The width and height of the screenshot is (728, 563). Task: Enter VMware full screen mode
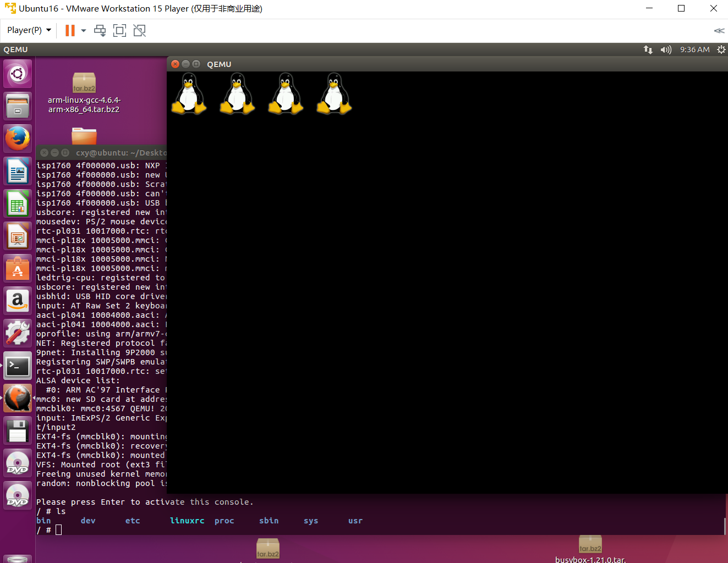point(119,30)
